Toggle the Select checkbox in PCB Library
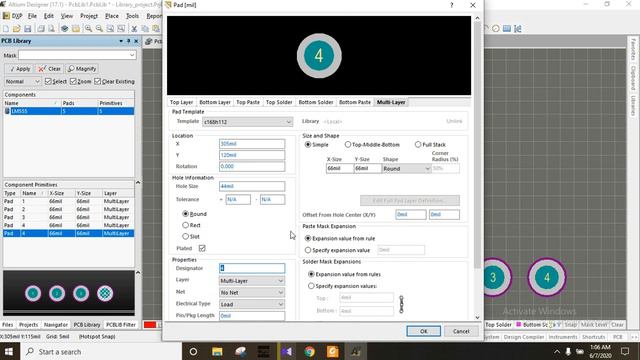The image size is (640, 360). point(48,82)
